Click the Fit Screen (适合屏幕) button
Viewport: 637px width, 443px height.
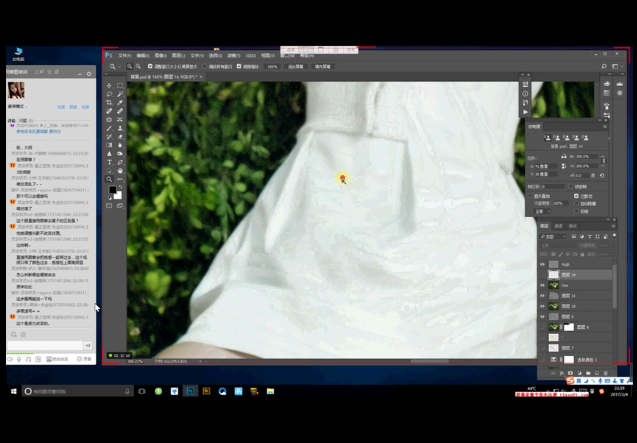click(296, 66)
